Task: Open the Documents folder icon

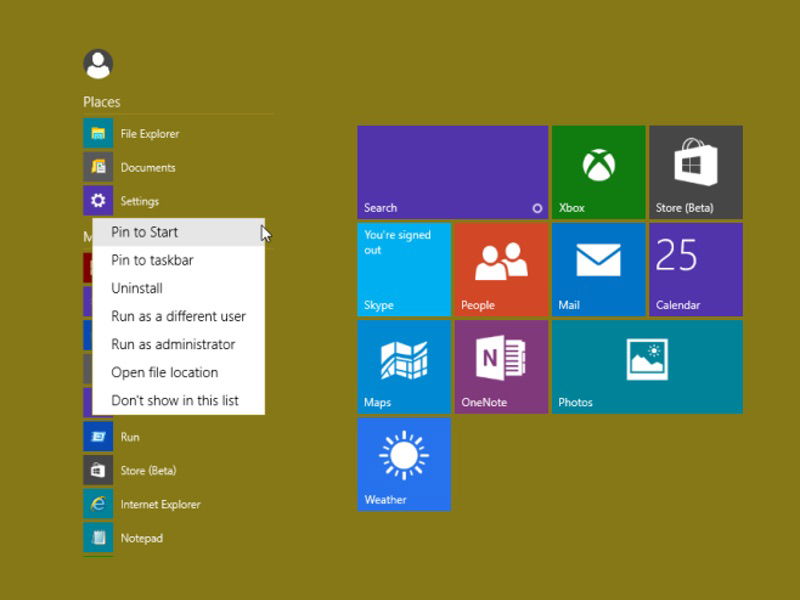Action: [98, 167]
